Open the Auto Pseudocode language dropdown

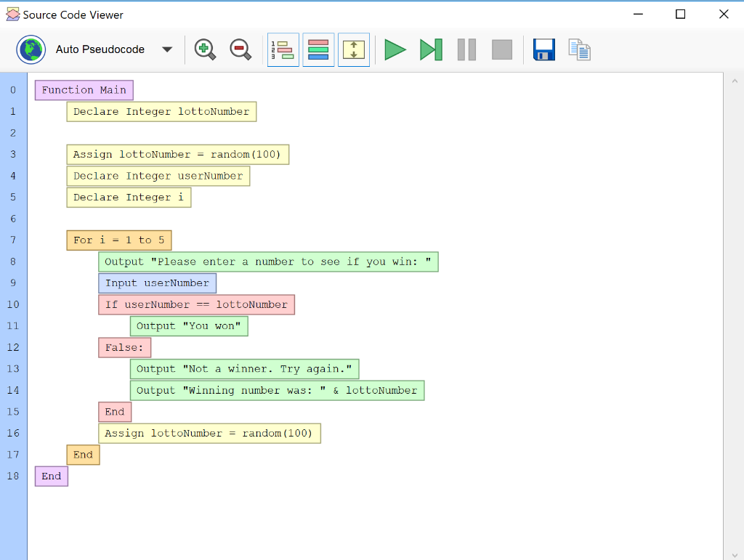pos(100,49)
